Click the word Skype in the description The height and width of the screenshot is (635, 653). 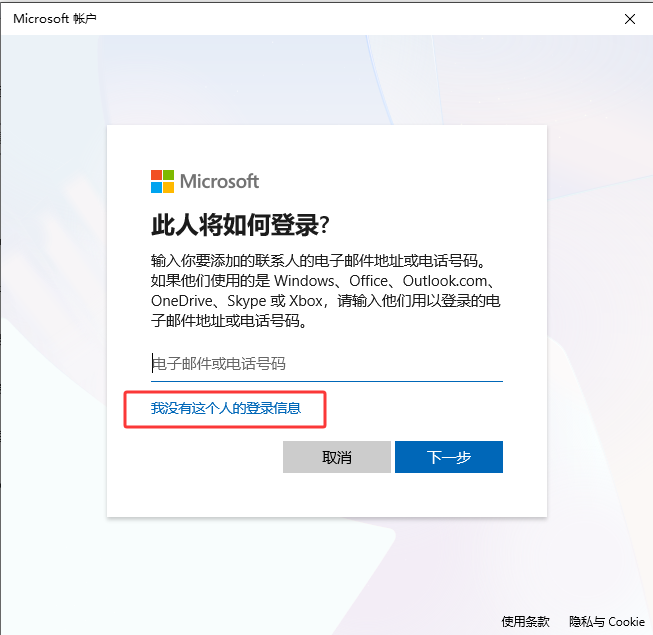tap(247, 301)
